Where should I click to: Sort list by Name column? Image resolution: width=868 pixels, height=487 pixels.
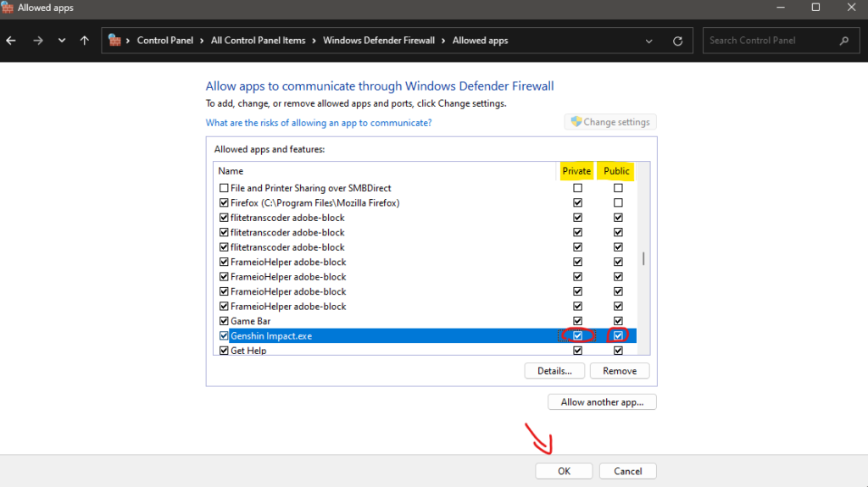[231, 171]
